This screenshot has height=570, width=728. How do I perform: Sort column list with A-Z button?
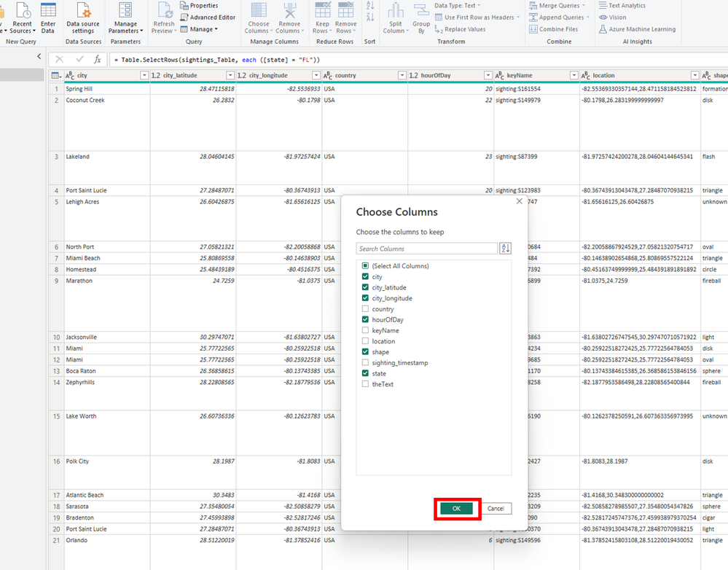coord(505,249)
